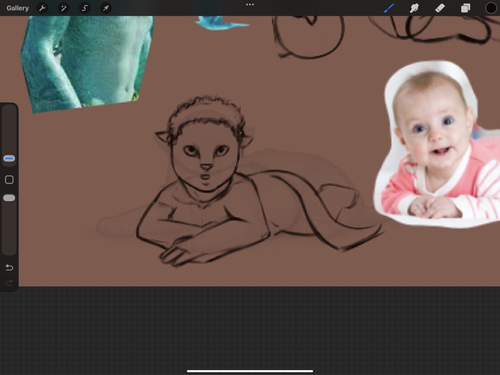
Task: Tap the square modify button on sidebar
Action: (9, 180)
